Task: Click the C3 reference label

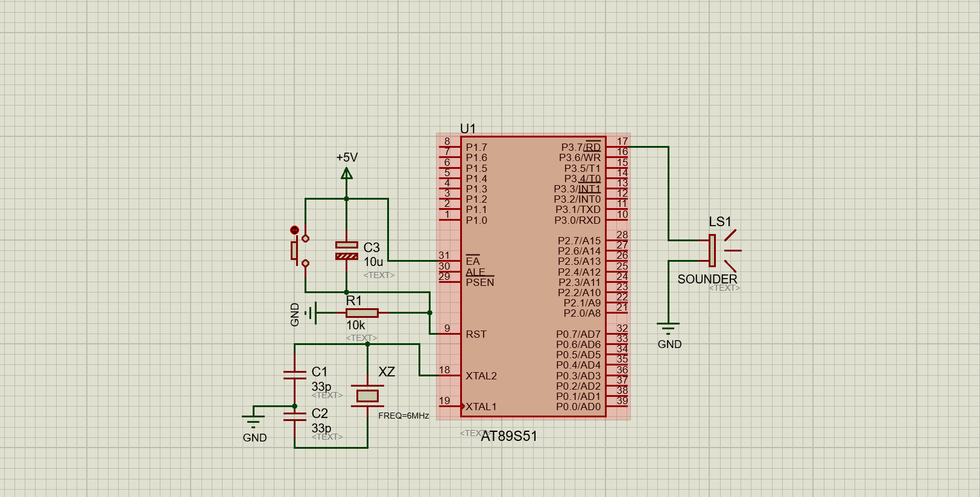Action: point(371,247)
